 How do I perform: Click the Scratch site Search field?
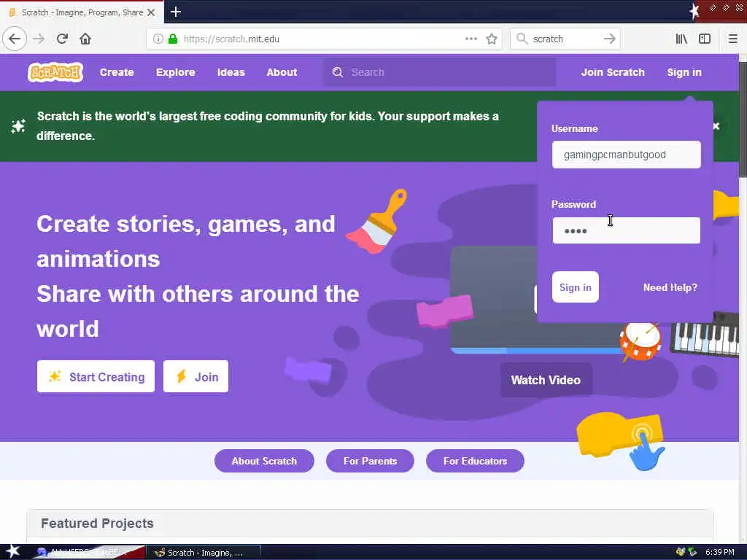click(x=440, y=72)
